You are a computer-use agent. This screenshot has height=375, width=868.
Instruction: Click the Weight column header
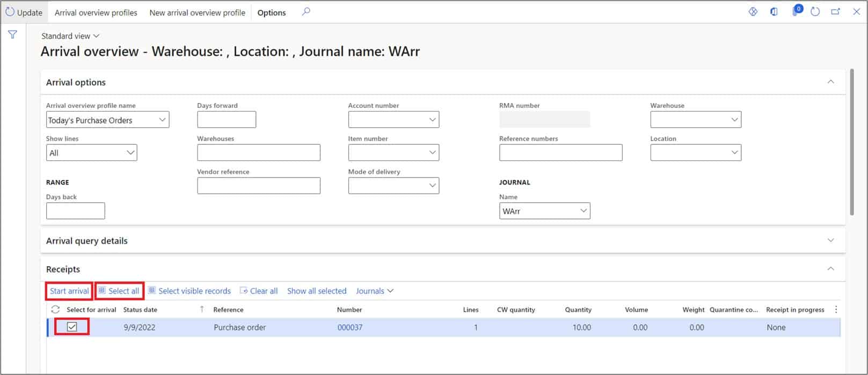(694, 310)
